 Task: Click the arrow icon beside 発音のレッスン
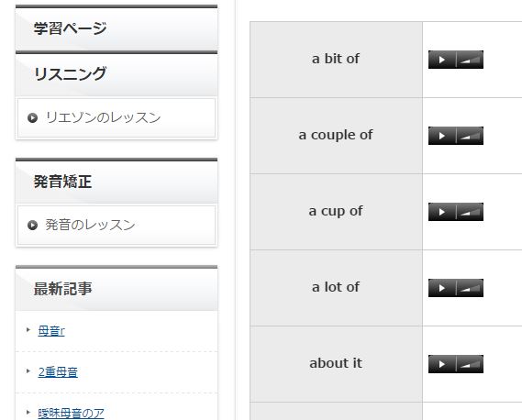point(32,226)
